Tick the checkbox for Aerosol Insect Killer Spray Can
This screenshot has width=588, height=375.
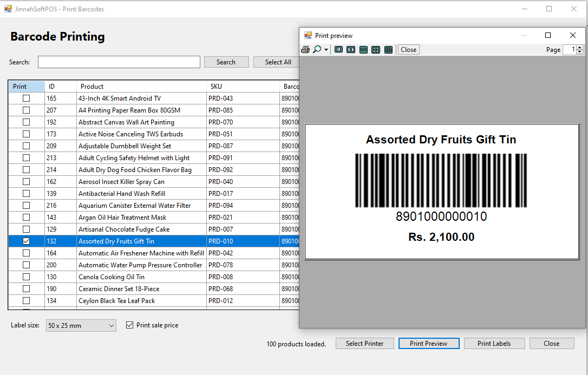tap(26, 182)
